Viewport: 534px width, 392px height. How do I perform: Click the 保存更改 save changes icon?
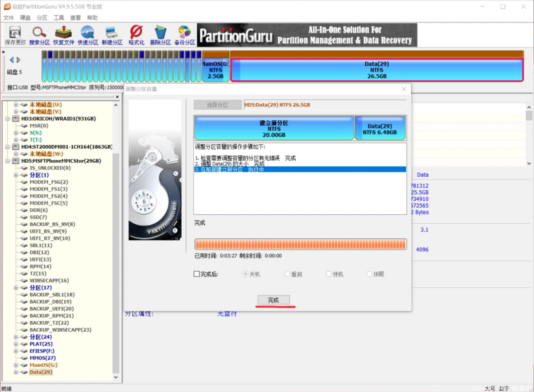pos(15,35)
